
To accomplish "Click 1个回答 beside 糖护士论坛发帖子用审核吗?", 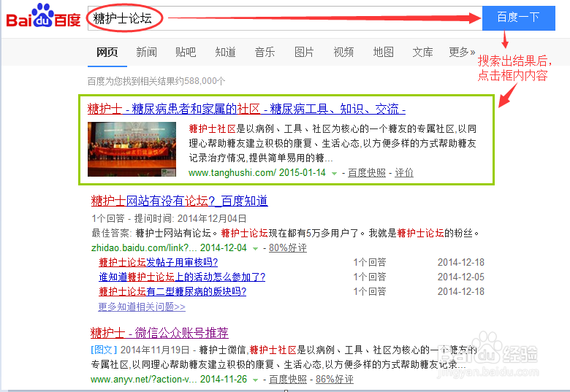I will coord(370,262).
